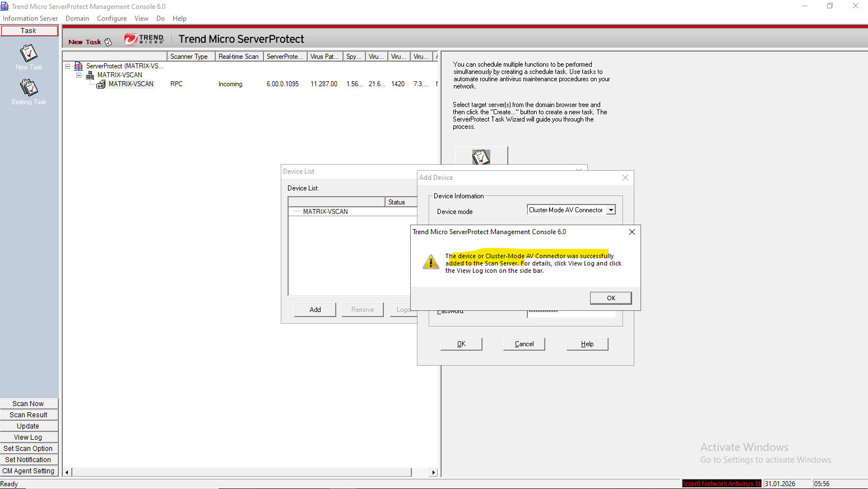868x489 pixels.
Task: Click the Real-time Scan column header
Action: tap(239, 57)
